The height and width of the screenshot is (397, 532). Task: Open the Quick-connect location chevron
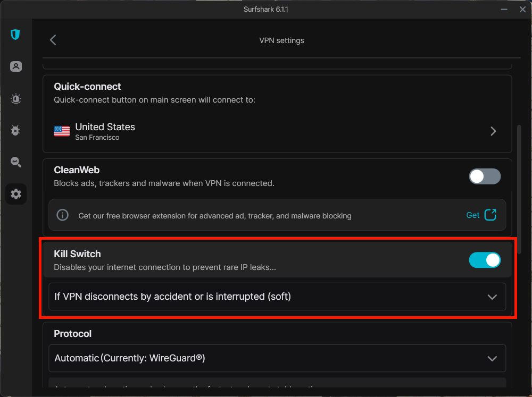(493, 131)
